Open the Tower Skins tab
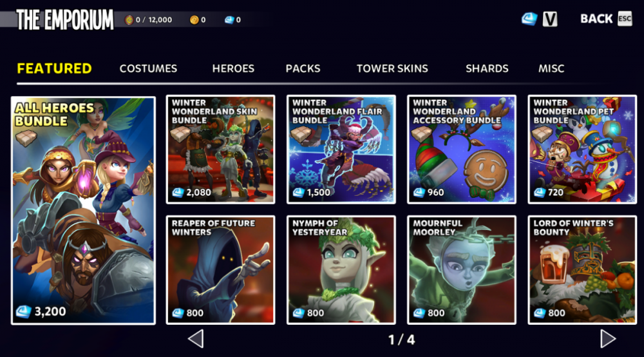 (392, 68)
